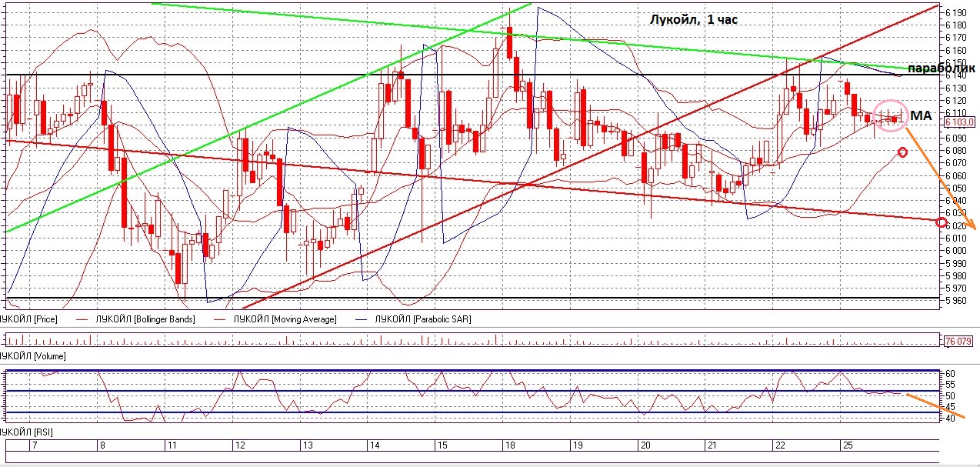980x467 pixels.
Task: Click the RSI scale value 50
Action: pos(950,396)
